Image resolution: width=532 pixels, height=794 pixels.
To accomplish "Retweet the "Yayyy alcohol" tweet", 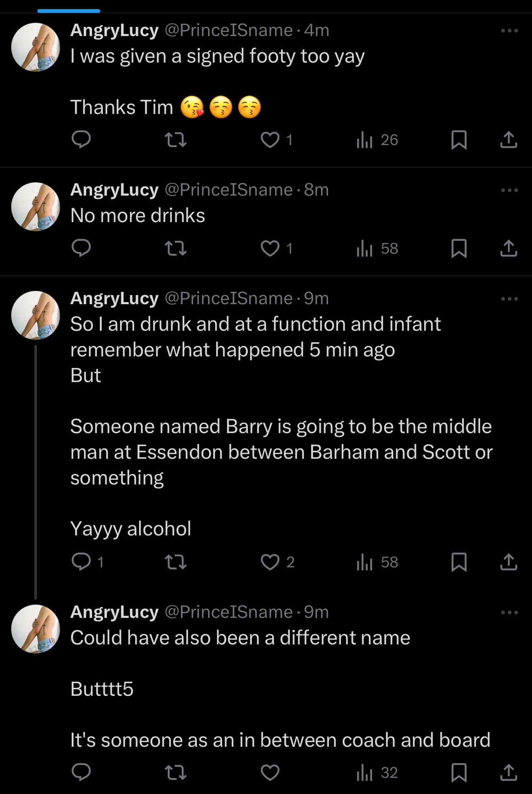I will click(176, 562).
